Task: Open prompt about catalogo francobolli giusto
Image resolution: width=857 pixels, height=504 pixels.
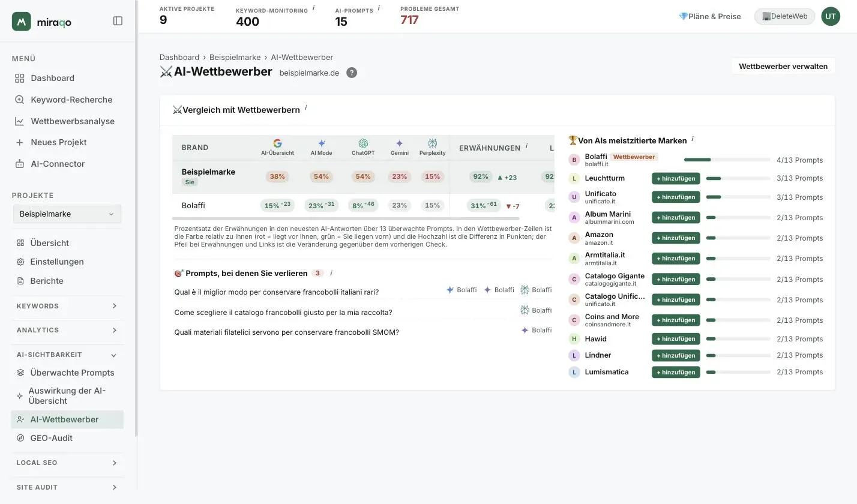Action: coord(283,313)
